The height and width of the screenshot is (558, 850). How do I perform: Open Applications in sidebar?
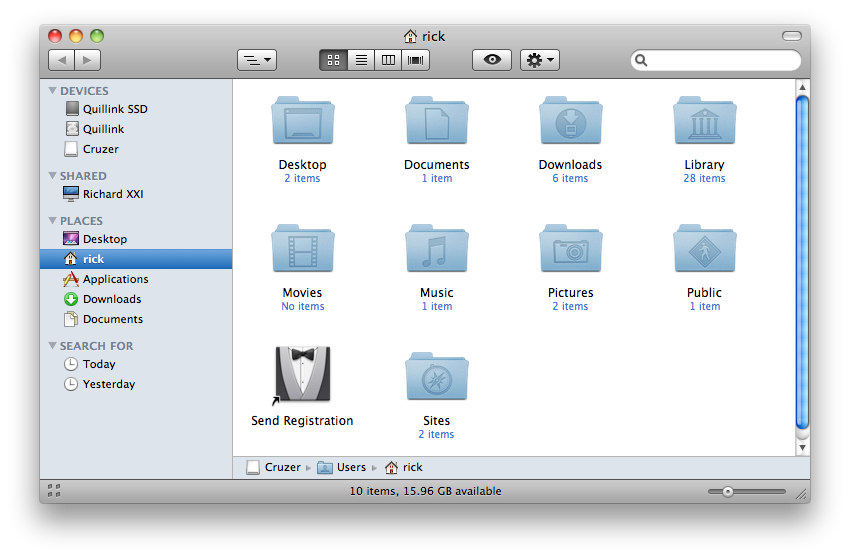click(136, 279)
